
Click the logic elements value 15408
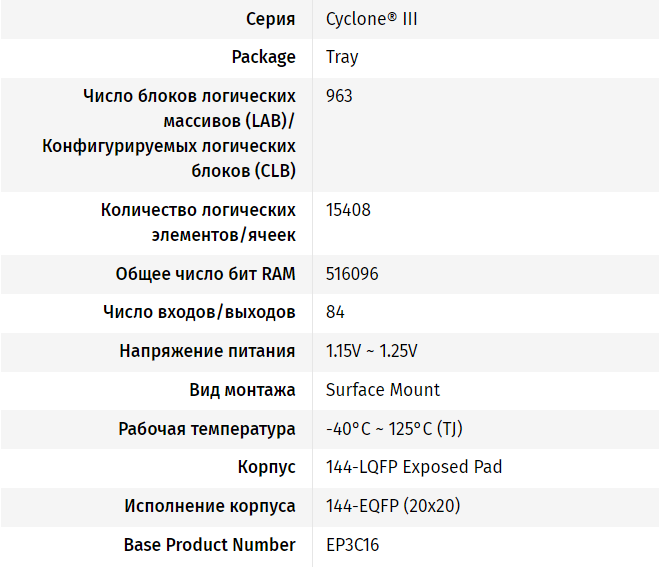click(x=348, y=210)
